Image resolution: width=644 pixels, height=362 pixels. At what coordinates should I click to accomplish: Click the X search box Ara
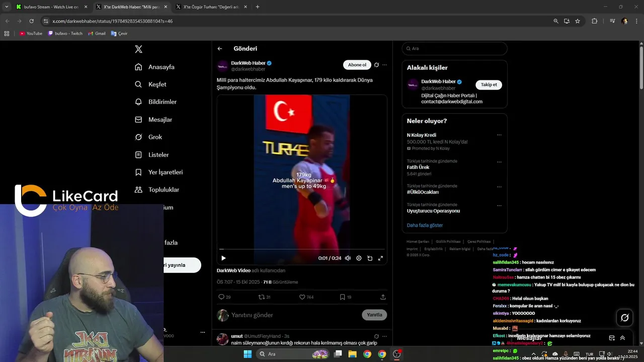[x=454, y=48]
